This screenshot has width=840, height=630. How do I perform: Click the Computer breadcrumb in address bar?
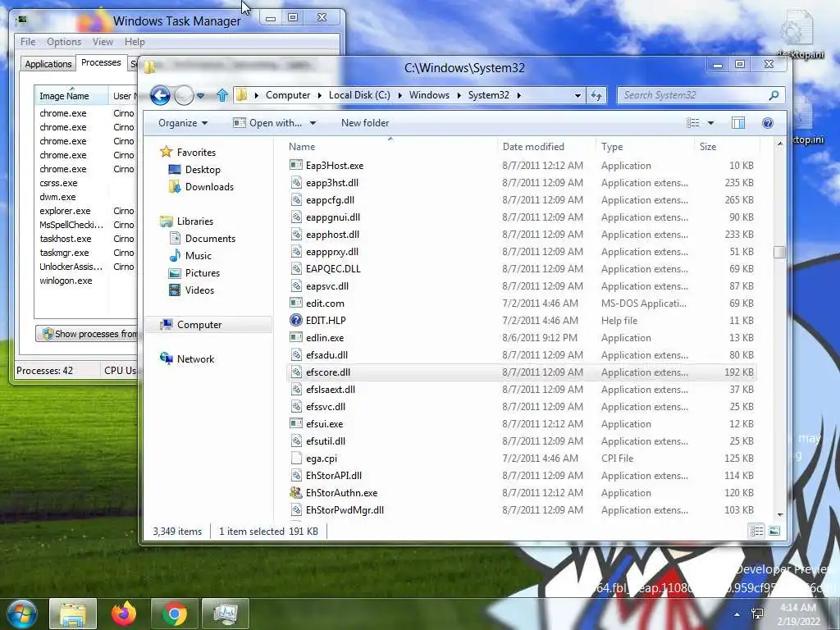[288, 95]
